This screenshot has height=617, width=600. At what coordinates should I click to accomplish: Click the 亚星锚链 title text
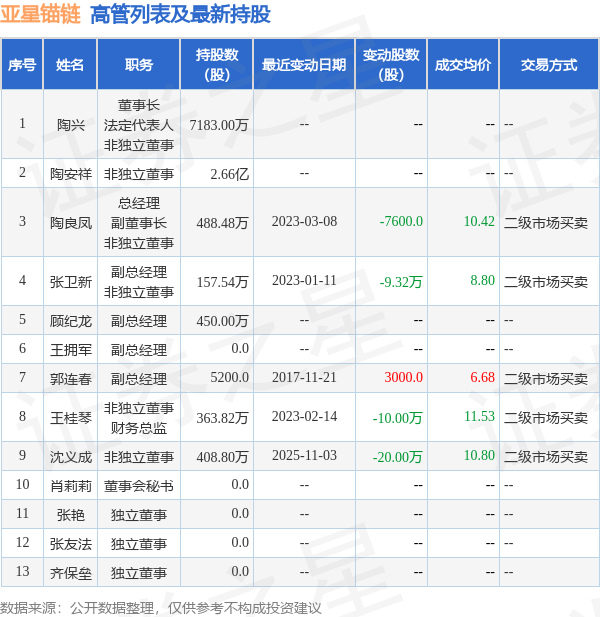40,15
